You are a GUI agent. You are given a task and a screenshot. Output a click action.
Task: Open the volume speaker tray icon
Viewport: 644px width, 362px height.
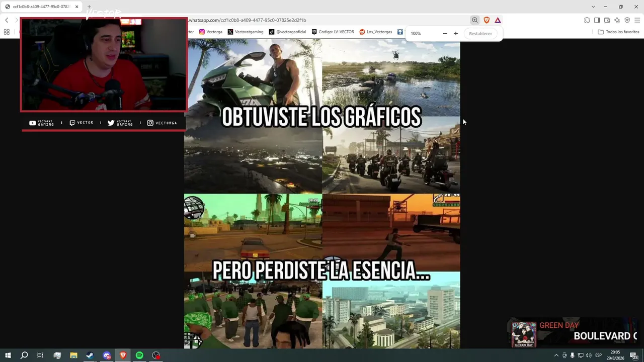tap(589, 355)
